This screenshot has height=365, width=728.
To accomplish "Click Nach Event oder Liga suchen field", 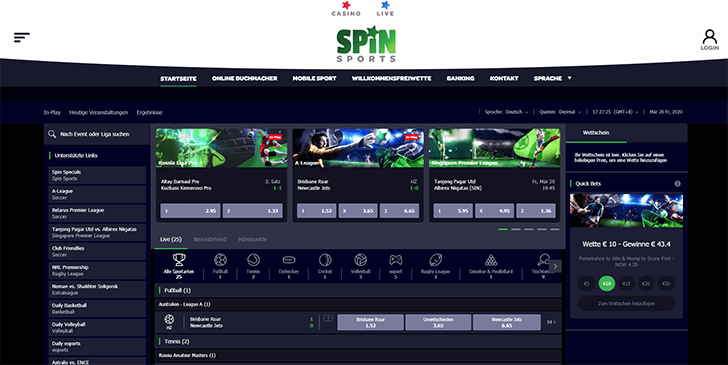I will [97, 134].
